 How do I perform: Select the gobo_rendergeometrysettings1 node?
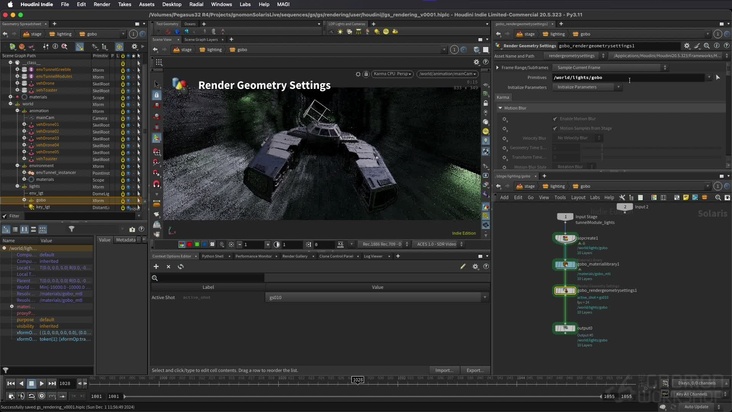(x=565, y=291)
